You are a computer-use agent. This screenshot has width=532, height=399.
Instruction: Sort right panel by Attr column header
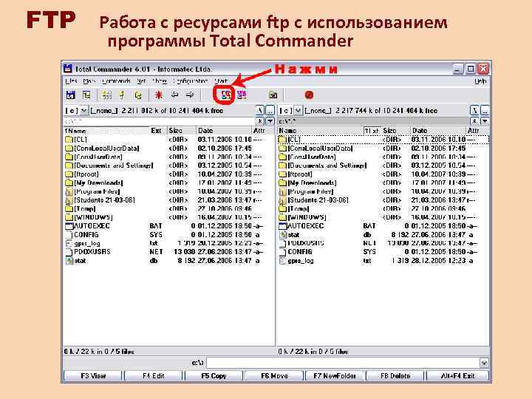point(477,131)
